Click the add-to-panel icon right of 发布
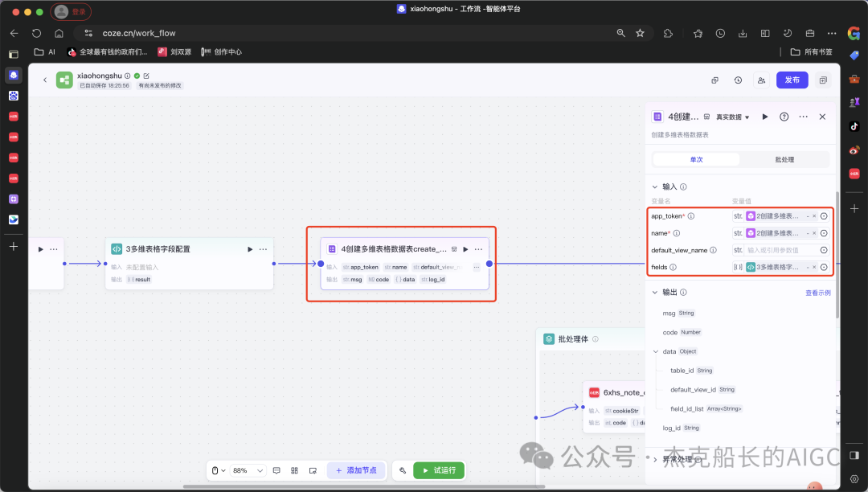 (823, 80)
